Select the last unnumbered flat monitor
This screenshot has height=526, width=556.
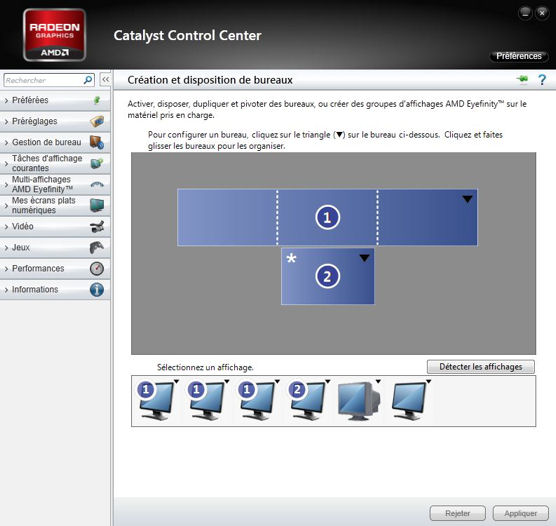pos(408,401)
